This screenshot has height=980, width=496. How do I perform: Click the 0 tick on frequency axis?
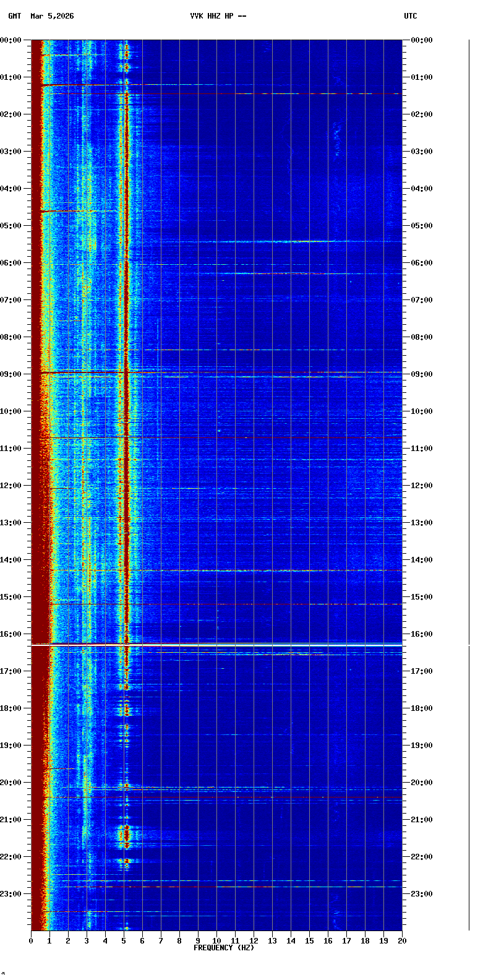click(x=31, y=941)
